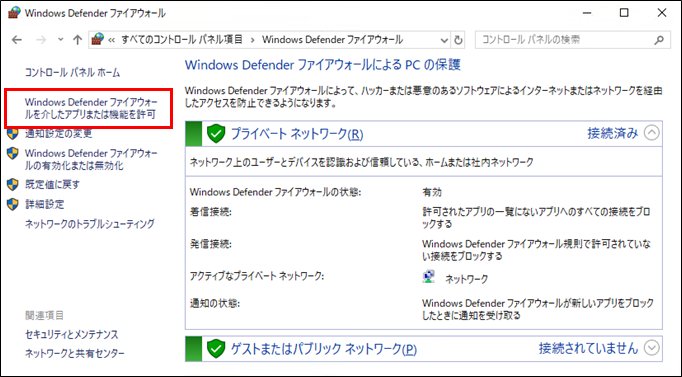Click プライベート ネットワーク(R) heading
This screenshot has width=682, height=377.
297,134
